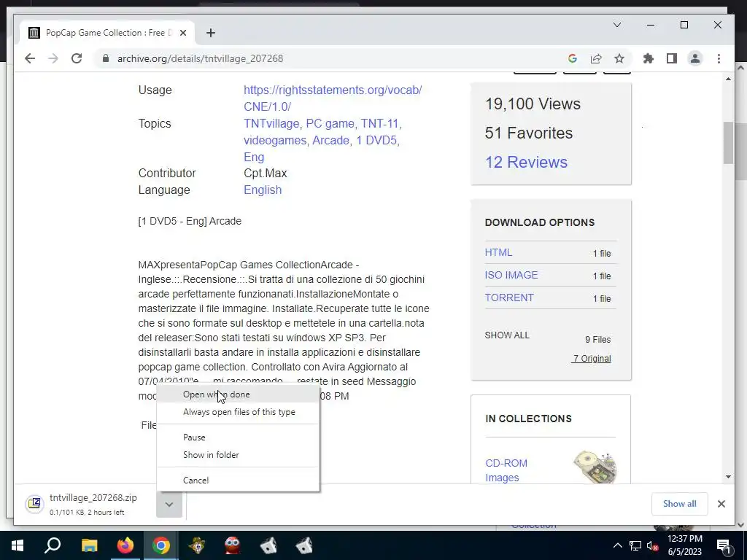Open the Google search icon in the address bar
This screenshot has width=747, height=560.
[573, 58]
